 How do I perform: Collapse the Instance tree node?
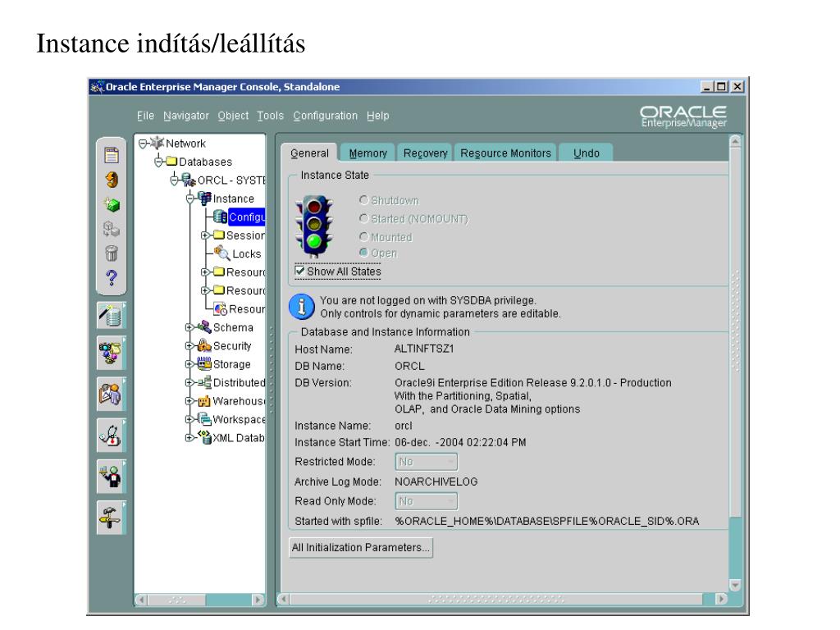tap(189, 199)
